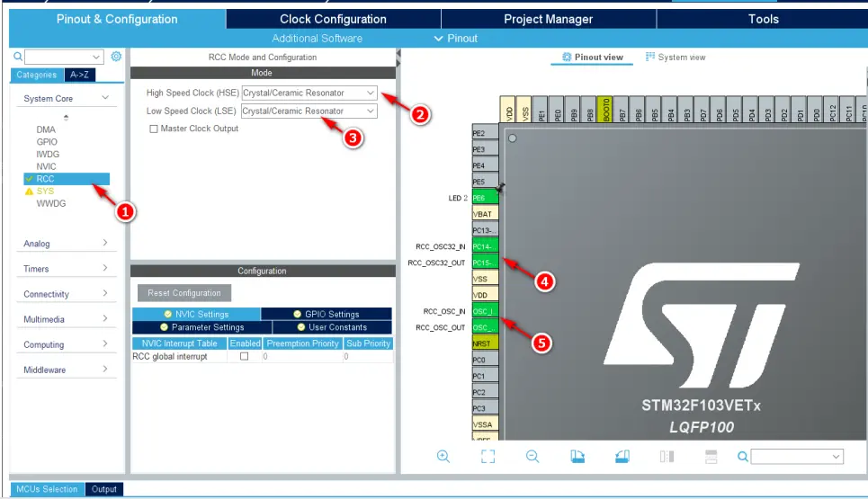Select WWDG in System Core
Image resolution: width=868 pixels, height=499 pixels.
[51, 203]
